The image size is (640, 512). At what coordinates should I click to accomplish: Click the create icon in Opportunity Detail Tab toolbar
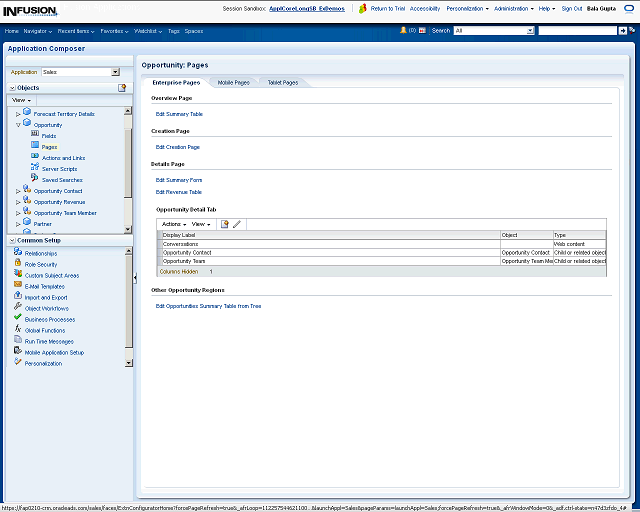(x=225, y=224)
